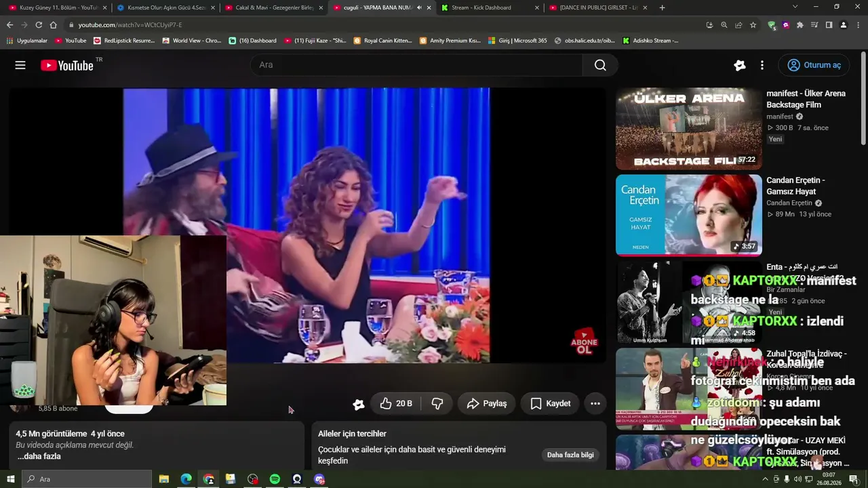
Task: Open the YouTube settings three-dot menu
Action: coord(762,65)
